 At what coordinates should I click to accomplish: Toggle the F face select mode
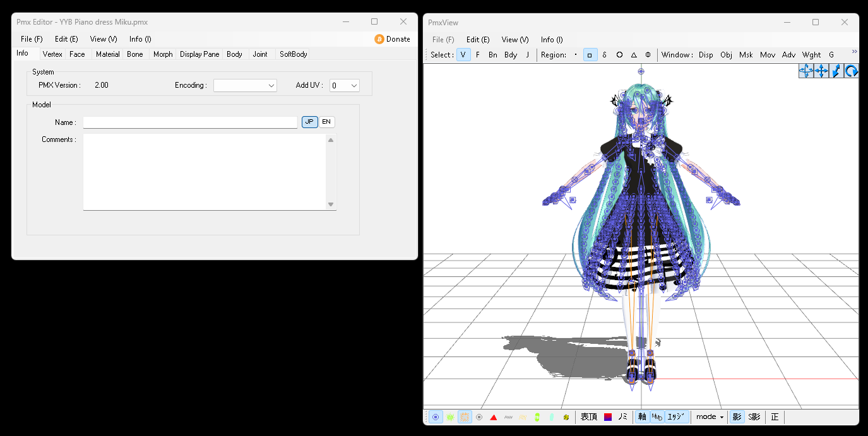pos(478,55)
